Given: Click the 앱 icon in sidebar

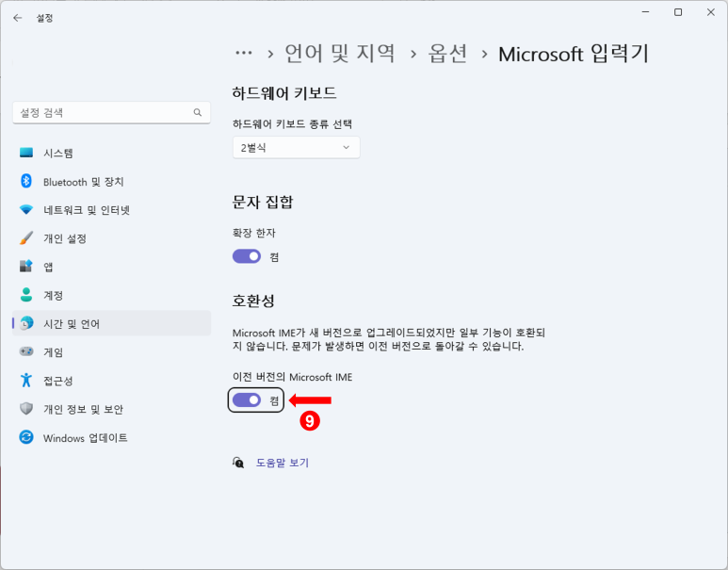Looking at the screenshot, I should [x=26, y=267].
